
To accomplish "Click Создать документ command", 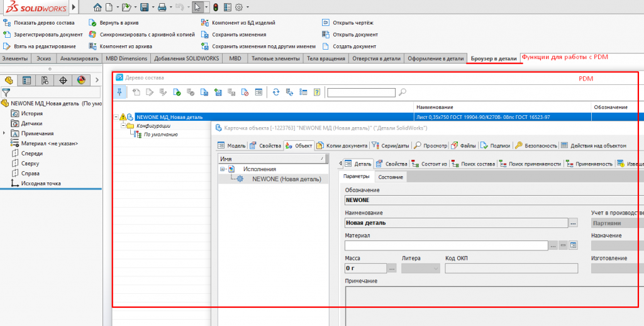I will 348,47.
